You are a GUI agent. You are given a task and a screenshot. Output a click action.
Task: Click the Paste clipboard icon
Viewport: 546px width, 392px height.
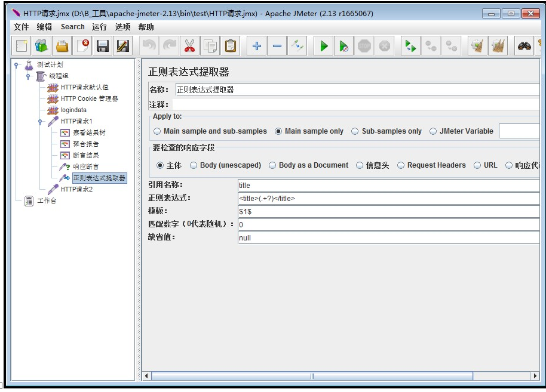231,46
